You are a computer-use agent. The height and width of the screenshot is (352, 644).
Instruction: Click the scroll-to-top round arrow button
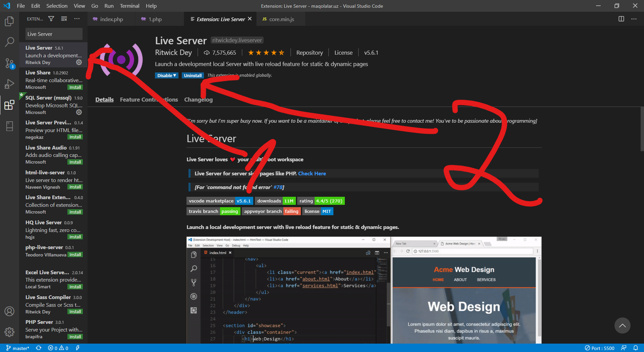tap(622, 326)
